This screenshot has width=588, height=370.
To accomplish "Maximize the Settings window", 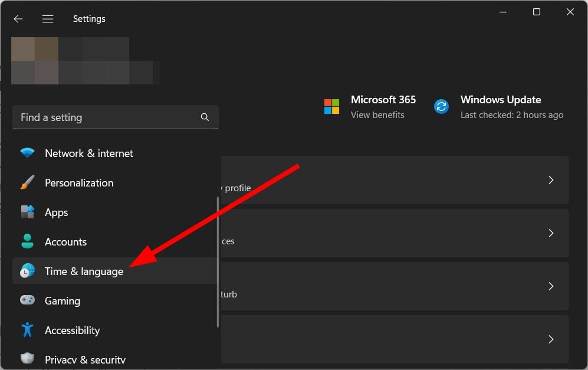I will coord(537,12).
